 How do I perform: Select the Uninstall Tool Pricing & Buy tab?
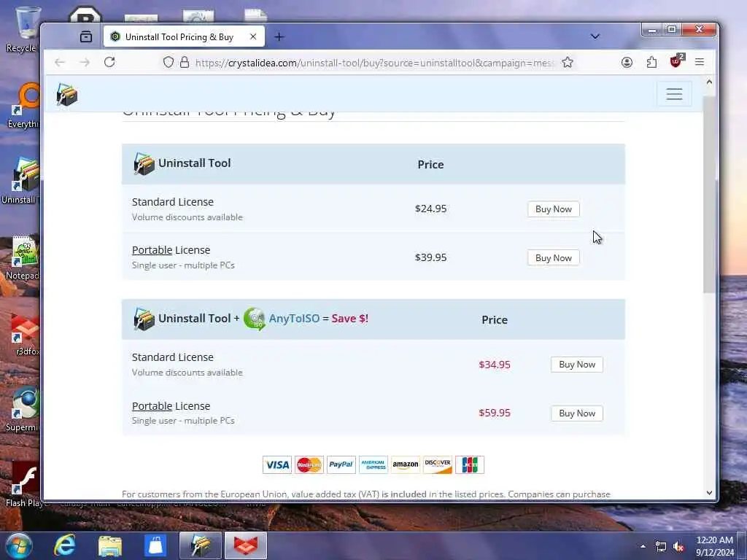(x=183, y=36)
